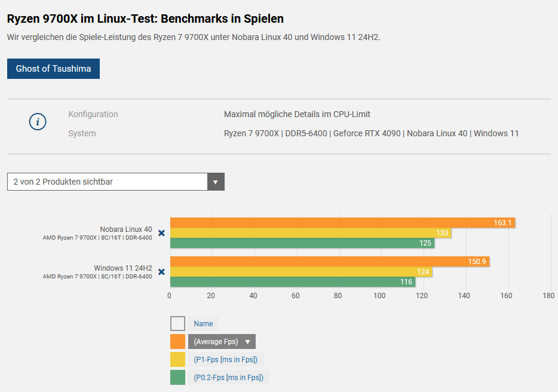Sort by P1-Fps [ms in Fps] link
Screen dimensions: 558x392
226,360
